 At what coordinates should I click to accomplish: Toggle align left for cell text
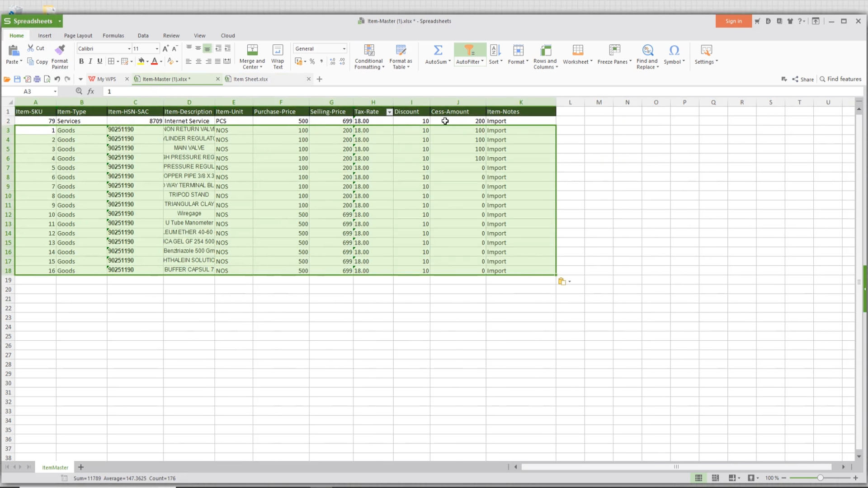189,61
